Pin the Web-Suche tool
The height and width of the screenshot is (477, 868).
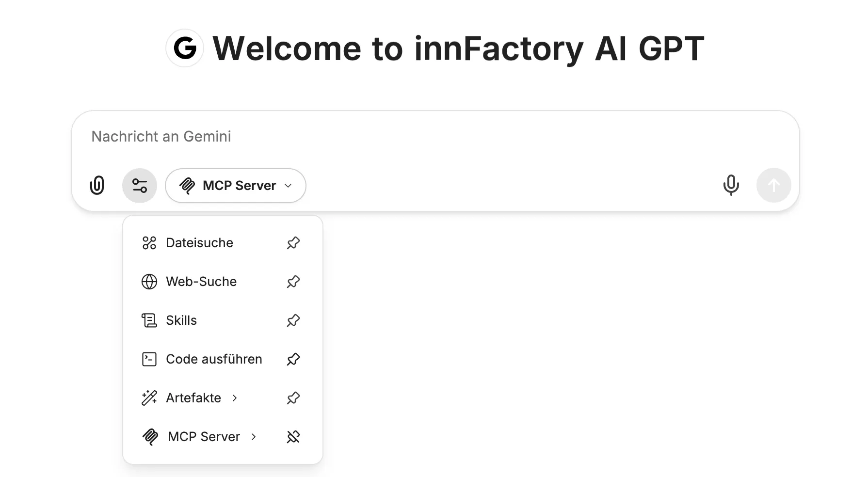point(293,282)
